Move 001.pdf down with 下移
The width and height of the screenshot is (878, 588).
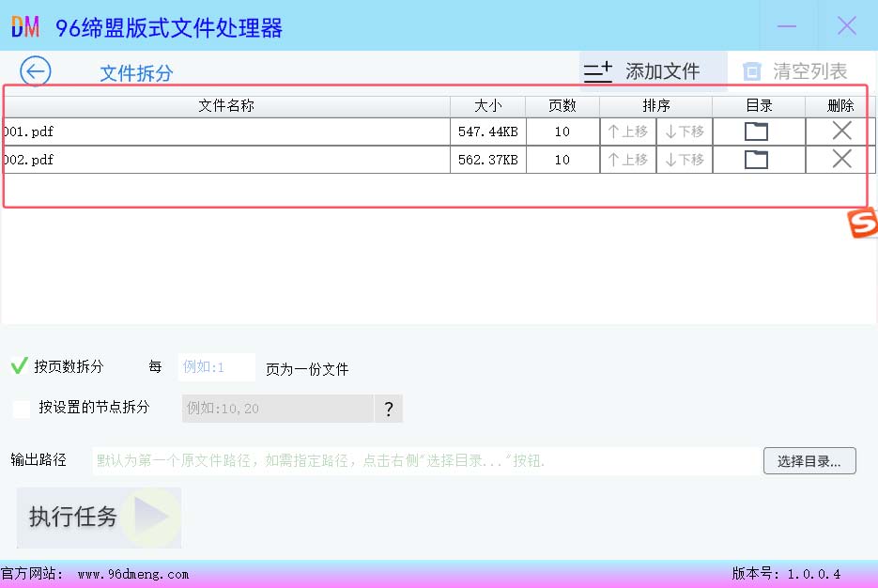(685, 132)
